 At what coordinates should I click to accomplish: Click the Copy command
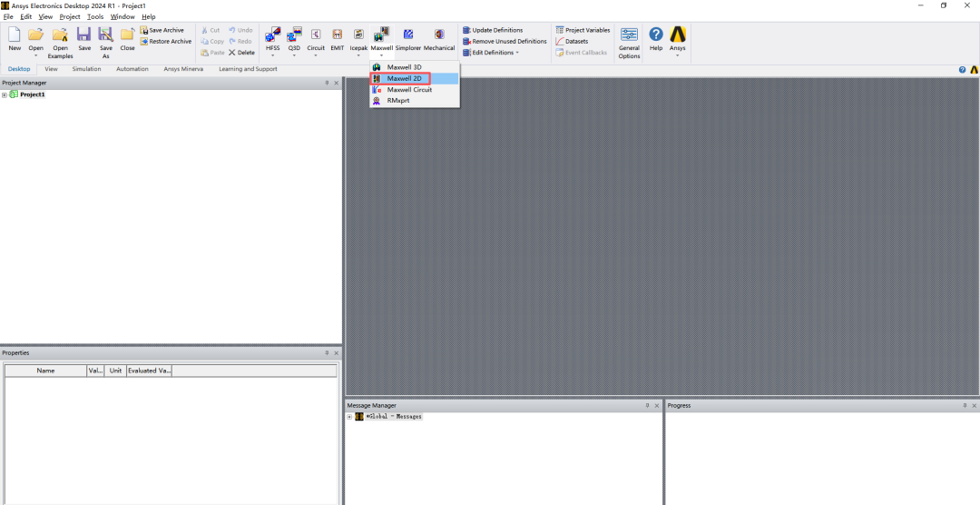coord(211,41)
